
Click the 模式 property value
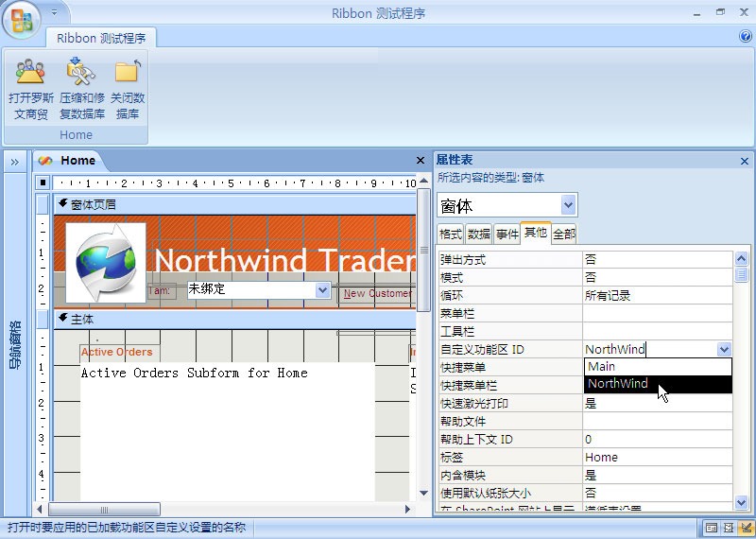pyautogui.click(x=658, y=277)
